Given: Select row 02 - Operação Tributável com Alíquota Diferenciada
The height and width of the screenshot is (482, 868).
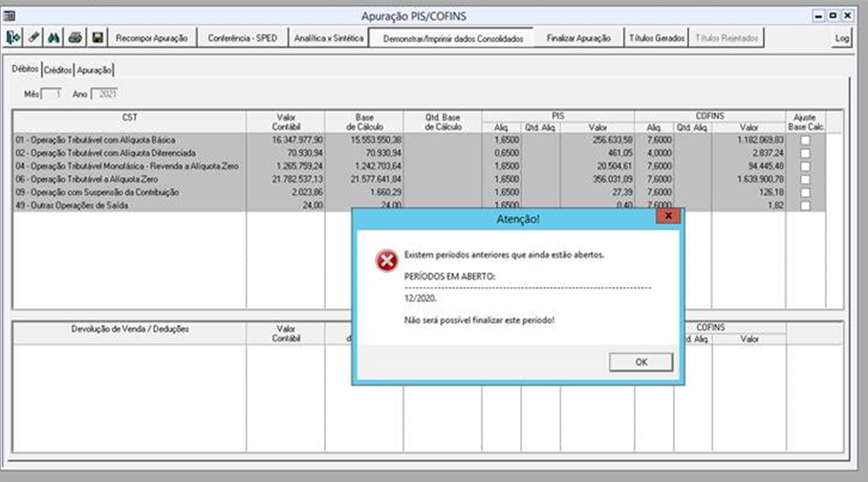Looking at the screenshot, I should coord(419,153).
